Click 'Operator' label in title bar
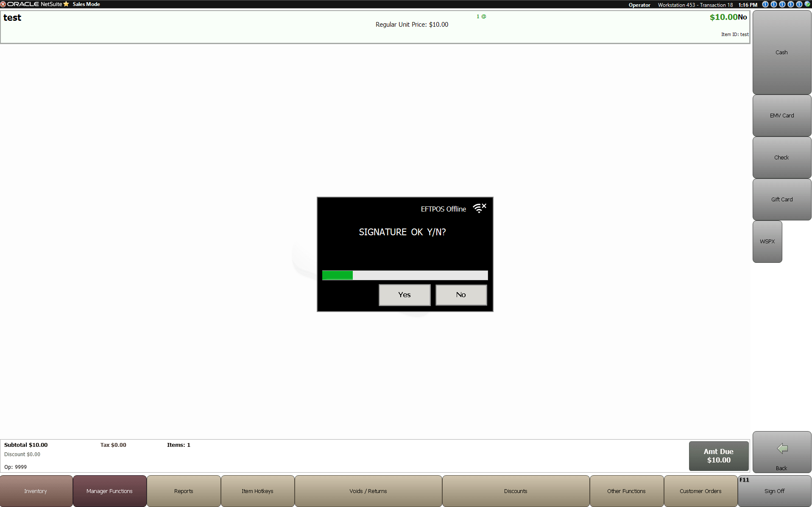Image resolution: width=812 pixels, height=507 pixels. coord(639,5)
